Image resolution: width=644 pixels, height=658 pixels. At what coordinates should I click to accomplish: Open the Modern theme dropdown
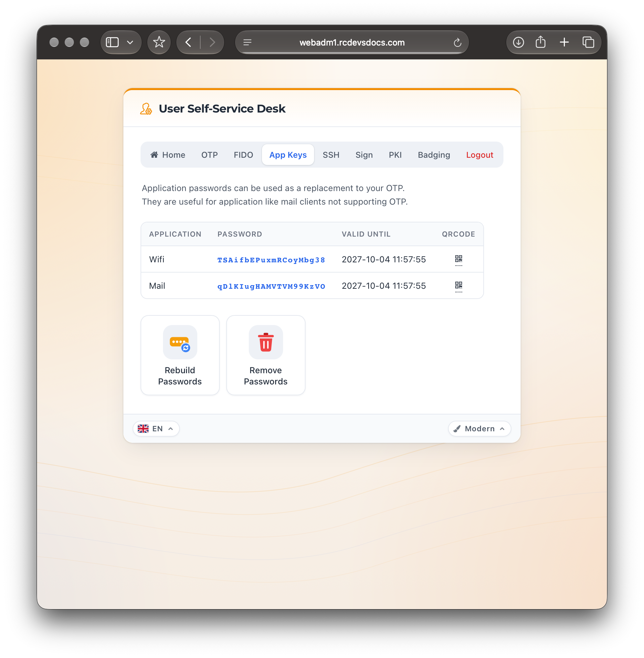point(479,429)
